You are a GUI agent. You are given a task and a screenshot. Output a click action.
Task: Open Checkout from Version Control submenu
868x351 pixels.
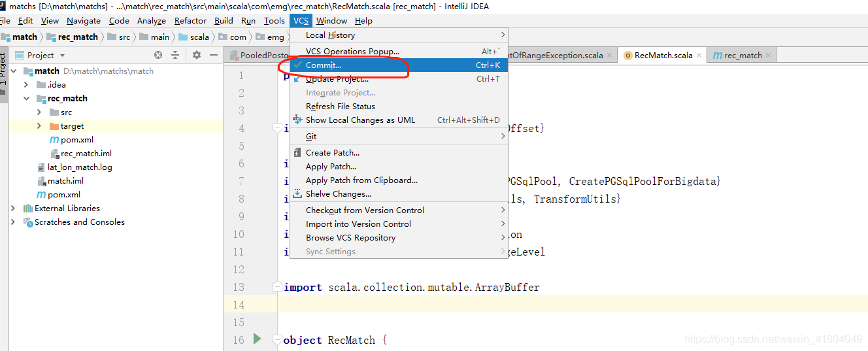399,210
